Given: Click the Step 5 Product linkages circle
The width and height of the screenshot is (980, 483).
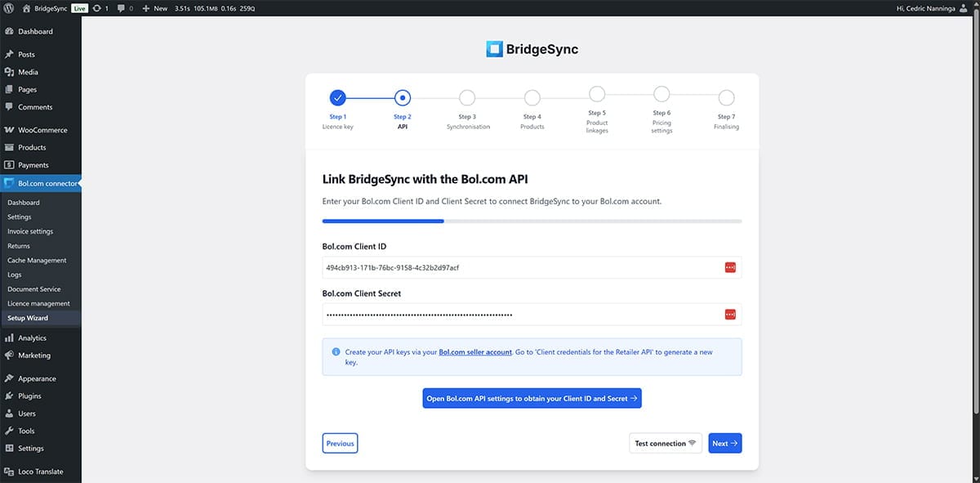Looking at the screenshot, I should click(596, 92).
